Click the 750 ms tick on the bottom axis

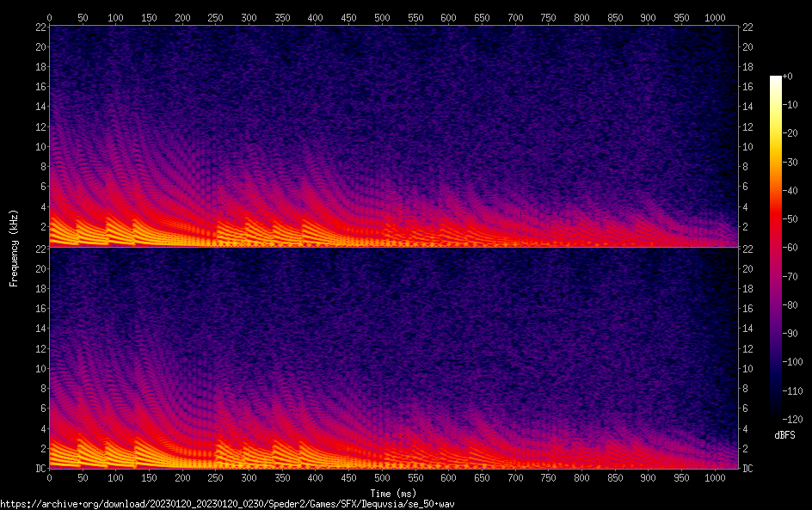point(548,477)
